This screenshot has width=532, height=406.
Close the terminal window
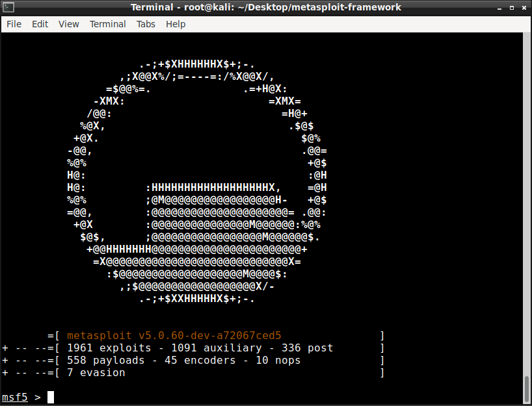click(524, 7)
